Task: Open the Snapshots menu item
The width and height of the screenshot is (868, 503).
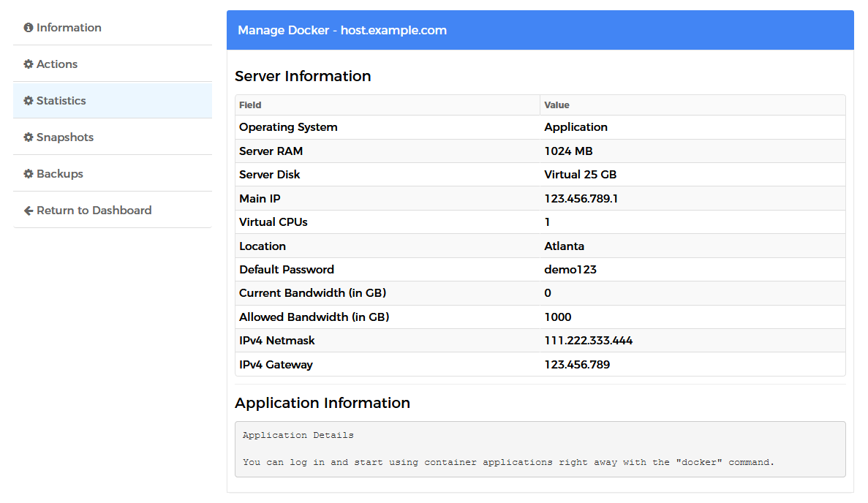Action: pyautogui.click(x=113, y=137)
